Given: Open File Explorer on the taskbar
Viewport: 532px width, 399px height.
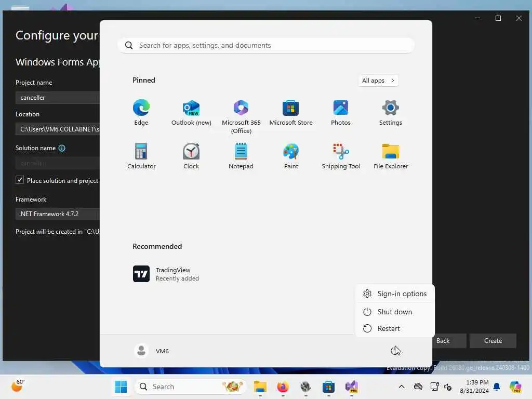Looking at the screenshot, I should (260, 387).
